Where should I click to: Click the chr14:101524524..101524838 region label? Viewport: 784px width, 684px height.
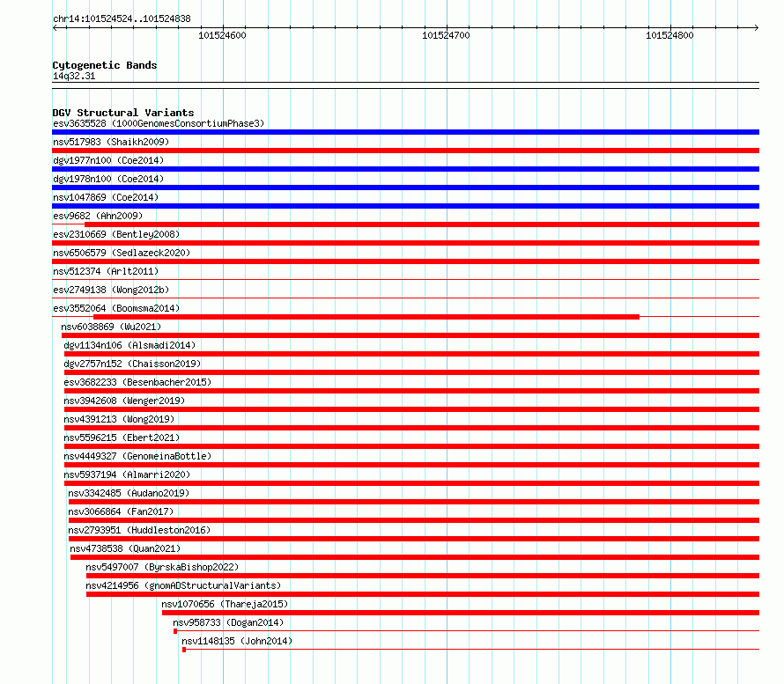pyautogui.click(x=122, y=19)
